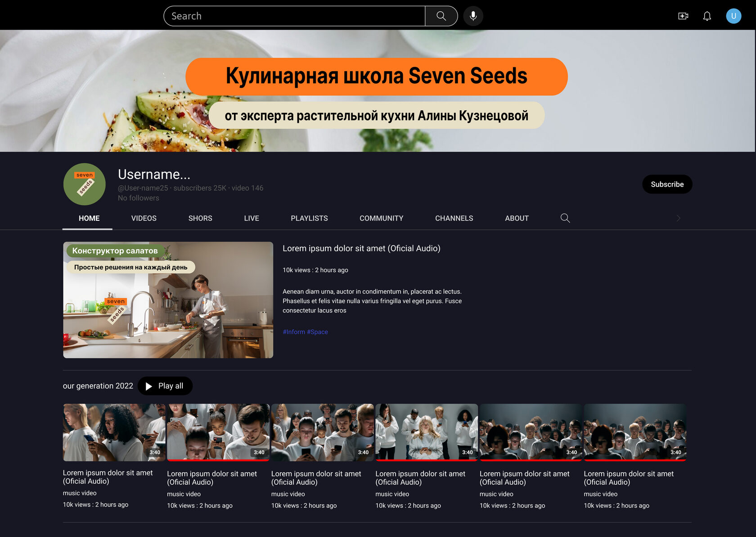Switch to the COMMUNITY tab
756x537 pixels.
(381, 218)
